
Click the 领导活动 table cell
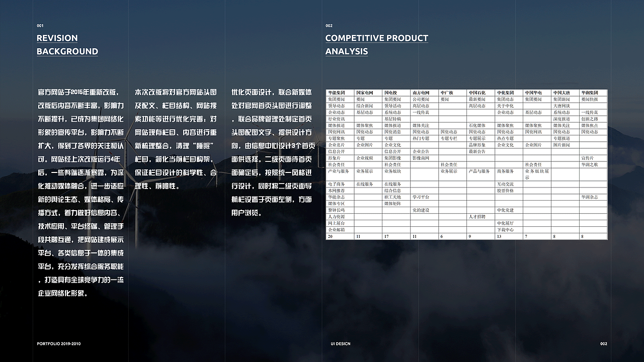(396, 106)
